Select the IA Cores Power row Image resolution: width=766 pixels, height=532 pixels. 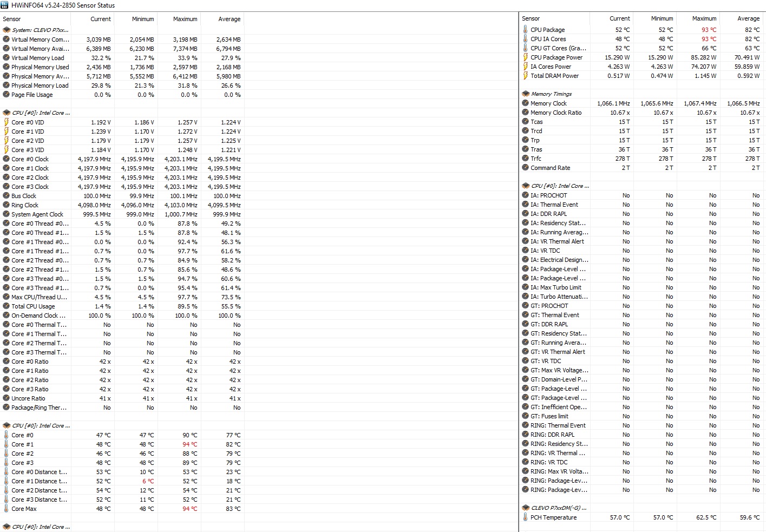642,66
